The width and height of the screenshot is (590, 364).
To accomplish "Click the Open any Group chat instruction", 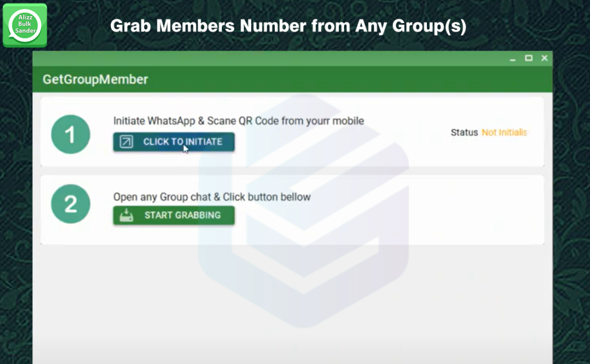I will pos(212,197).
